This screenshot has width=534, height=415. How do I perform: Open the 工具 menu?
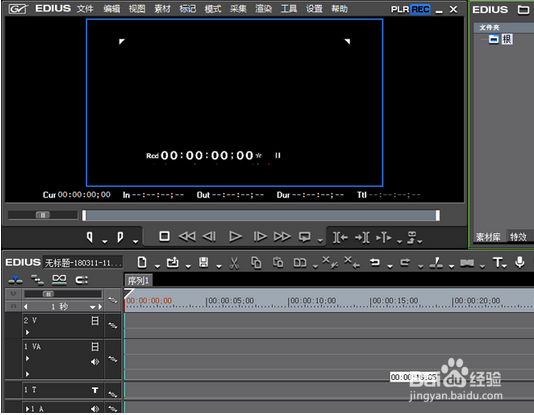click(x=288, y=9)
